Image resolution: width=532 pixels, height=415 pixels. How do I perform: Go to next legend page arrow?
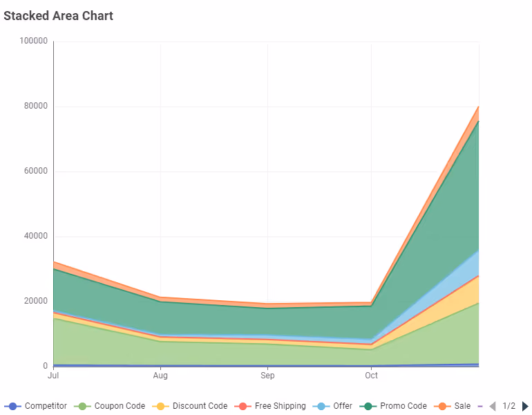coord(525,406)
